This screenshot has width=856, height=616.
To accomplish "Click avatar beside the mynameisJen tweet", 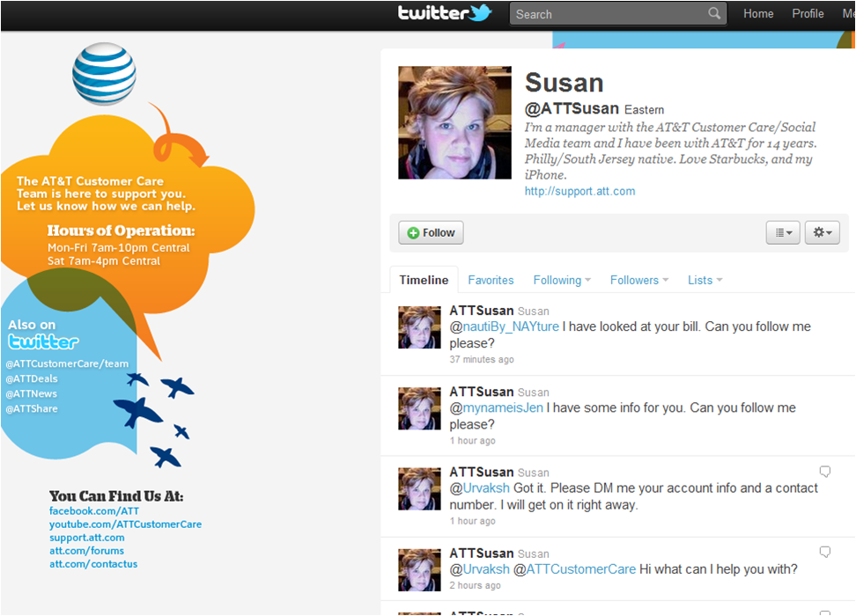I will pyautogui.click(x=419, y=408).
